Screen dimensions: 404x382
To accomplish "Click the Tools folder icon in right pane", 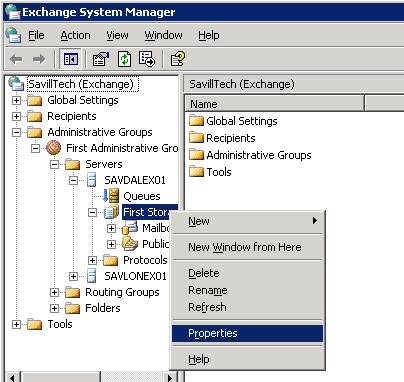I will [196, 171].
